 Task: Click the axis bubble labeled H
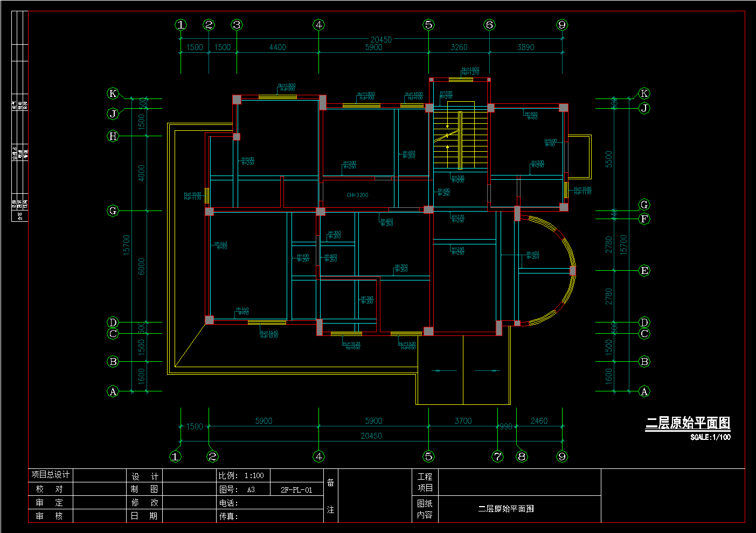pos(113,136)
